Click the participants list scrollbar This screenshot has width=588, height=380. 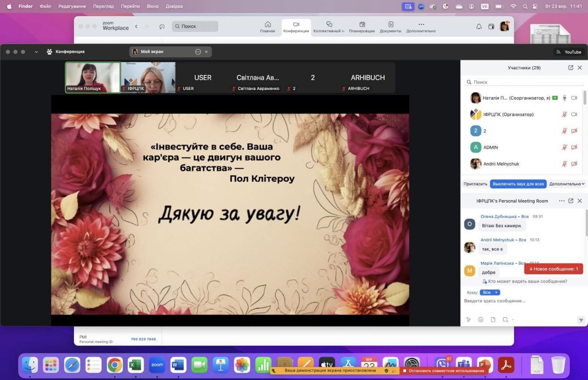[585, 99]
